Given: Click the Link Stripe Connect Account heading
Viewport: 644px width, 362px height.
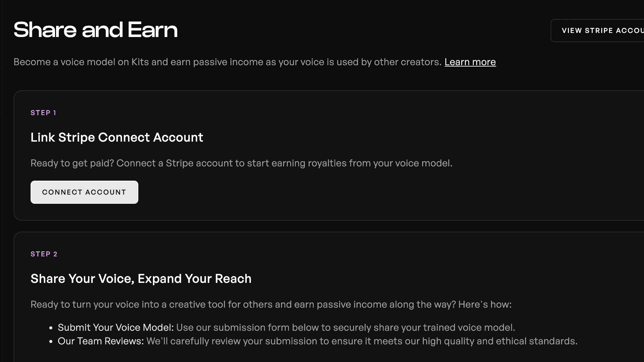Looking at the screenshot, I should 117,138.
